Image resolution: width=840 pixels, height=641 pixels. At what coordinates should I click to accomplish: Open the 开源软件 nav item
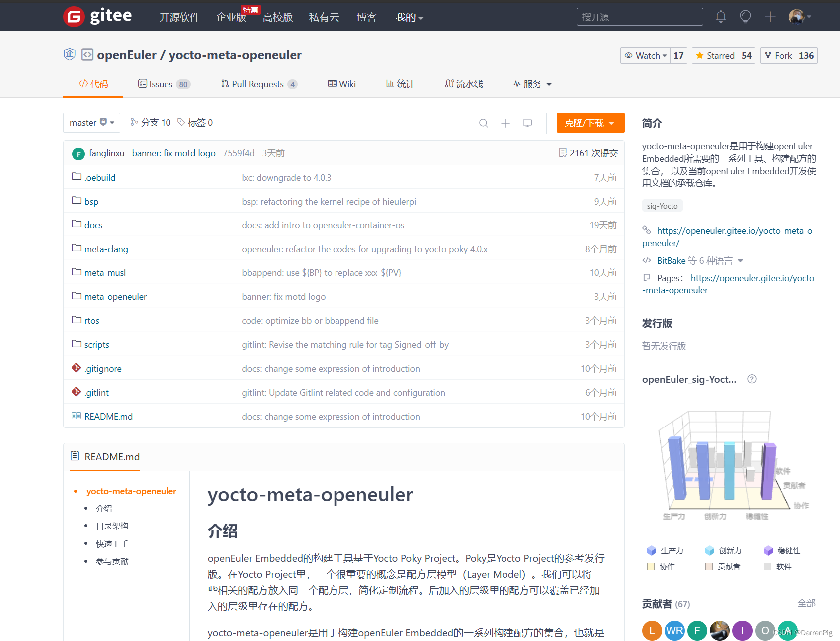coord(179,17)
